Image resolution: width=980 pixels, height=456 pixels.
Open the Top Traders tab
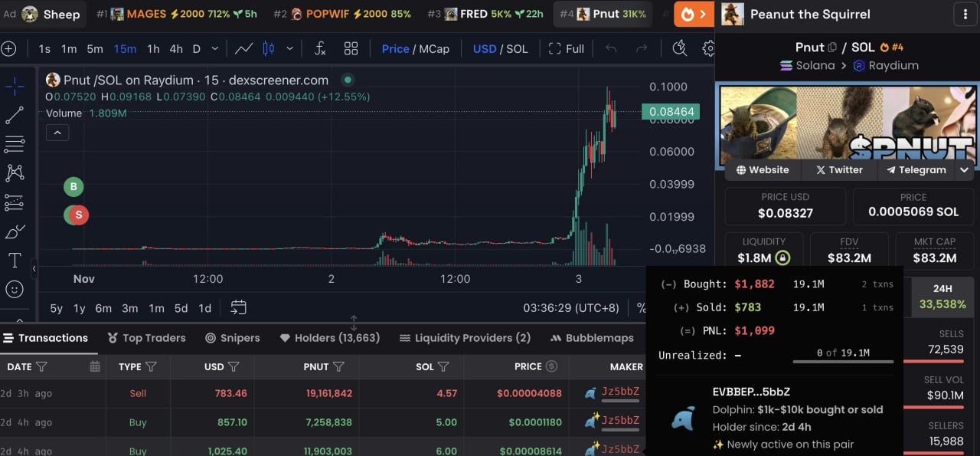[146, 338]
